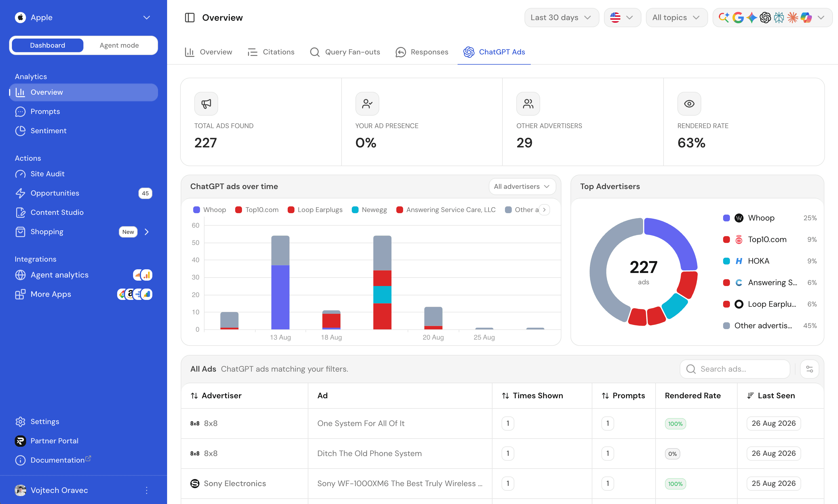
Task: Click the Answering Service logo icon
Action: click(x=739, y=283)
